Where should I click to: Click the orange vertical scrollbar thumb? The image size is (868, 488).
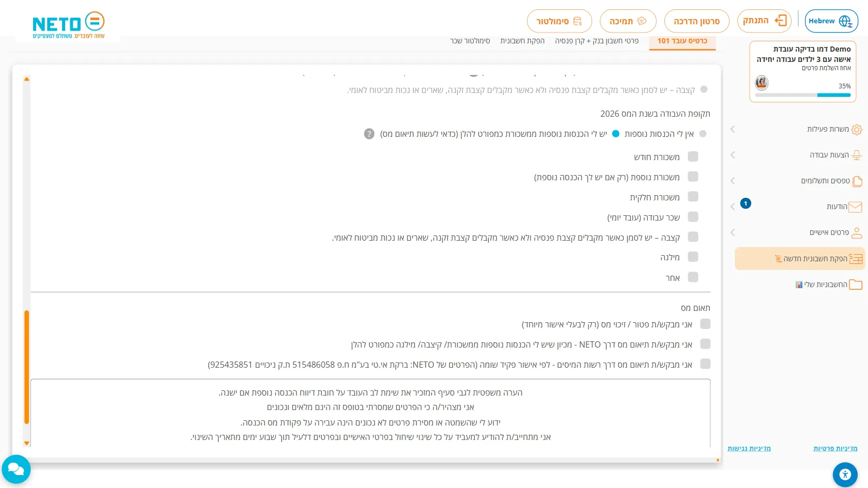coord(26,367)
